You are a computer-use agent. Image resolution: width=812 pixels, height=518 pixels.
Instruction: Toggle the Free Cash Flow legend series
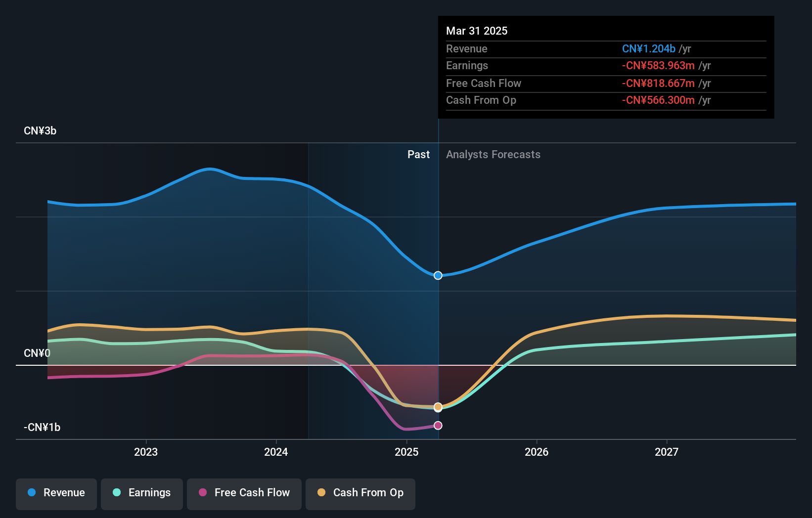coord(244,494)
